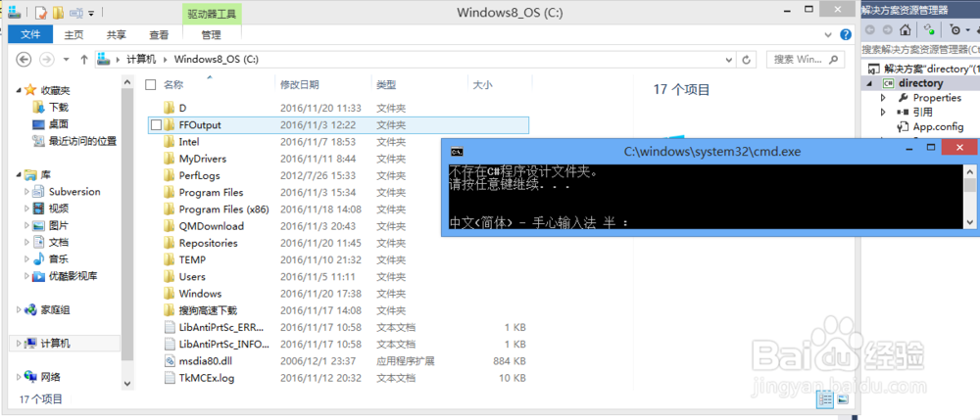Tick the select-all checkbox in header
The height and width of the screenshot is (420, 980).
click(150, 84)
